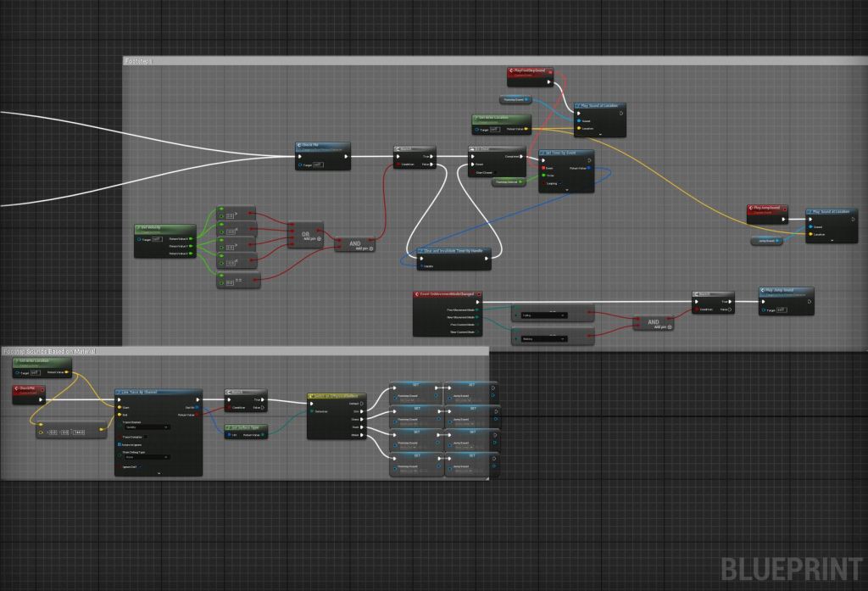Click the numeric value input field near CheckPhi
This screenshot has width=868, height=591.
pos(79,432)
